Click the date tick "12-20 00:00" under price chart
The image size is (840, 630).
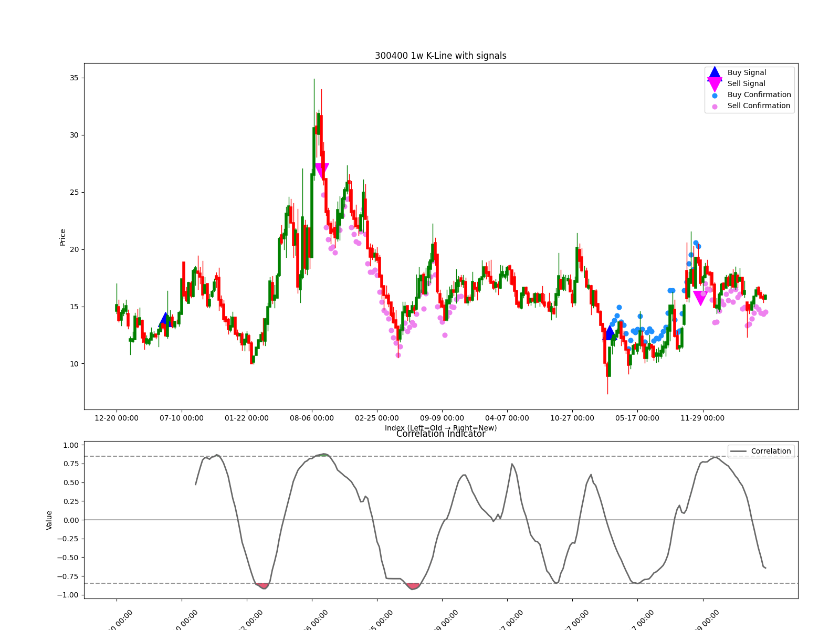(x=117, y=418)
